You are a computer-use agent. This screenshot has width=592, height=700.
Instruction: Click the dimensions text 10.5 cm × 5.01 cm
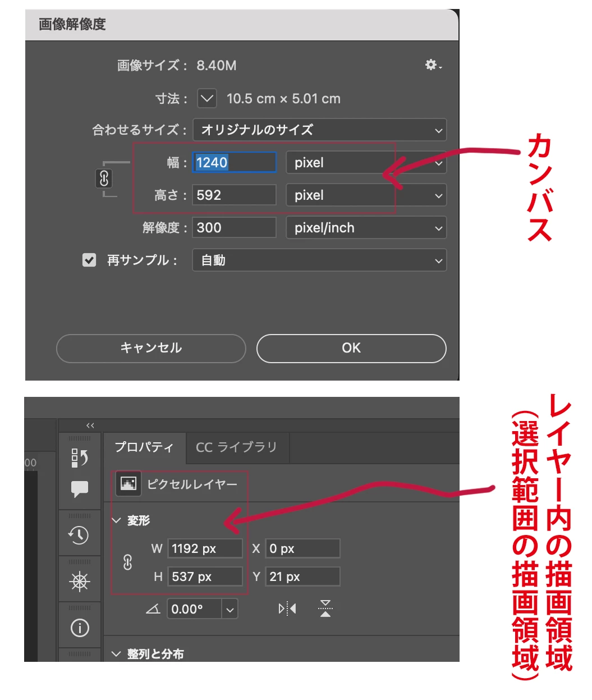283,99
